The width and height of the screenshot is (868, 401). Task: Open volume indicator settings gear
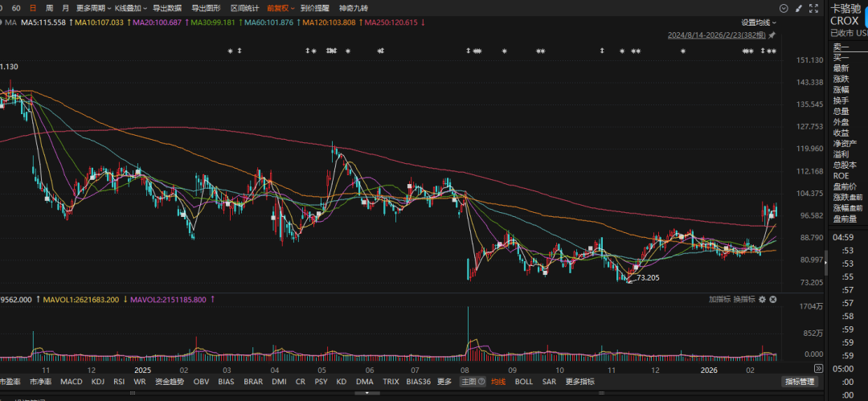[763, 299]
